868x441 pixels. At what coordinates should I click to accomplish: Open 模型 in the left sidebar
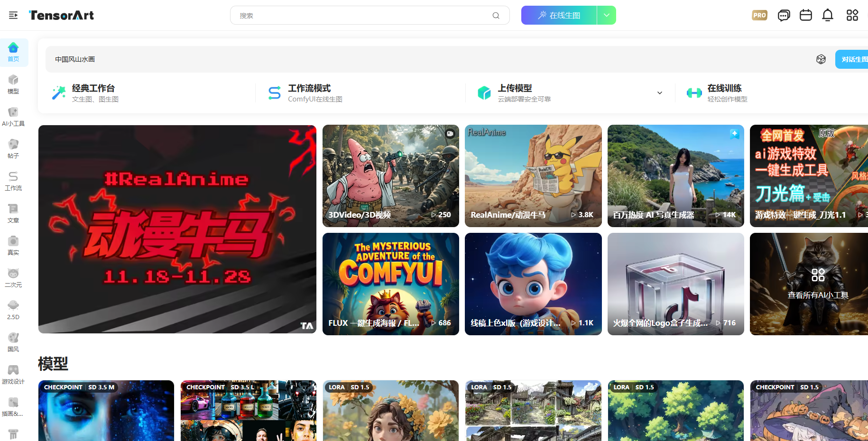(13, 84)
